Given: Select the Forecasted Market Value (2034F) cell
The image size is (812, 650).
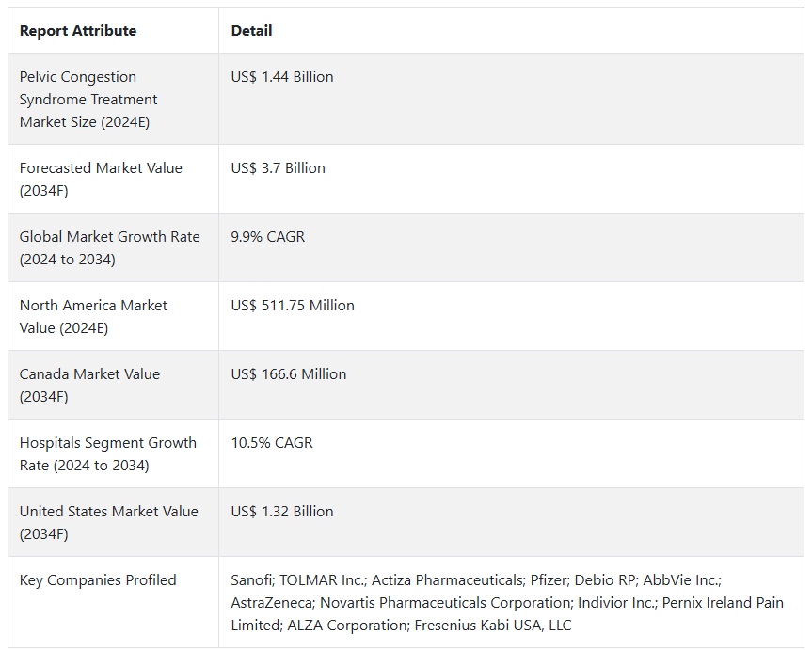Looking at the screenshot, I should tap(101, 180).
